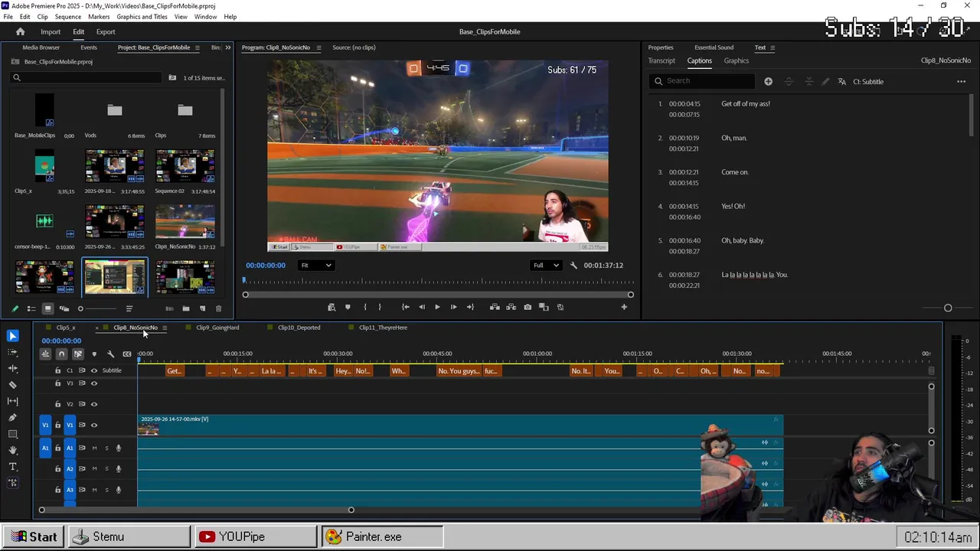Select the Selection tool arrow
Image resolution: width=980 pixels, height=551 pixels.
[x=12, y=336]
